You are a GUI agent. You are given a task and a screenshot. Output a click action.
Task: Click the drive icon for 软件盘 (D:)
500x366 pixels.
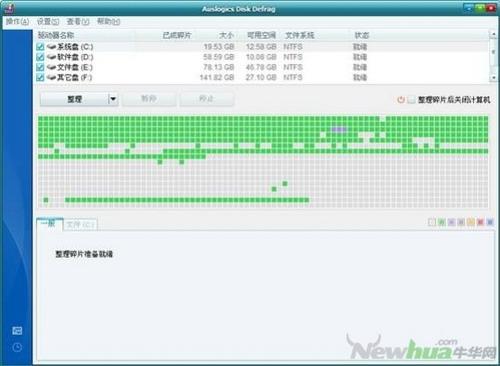(51, 57)
